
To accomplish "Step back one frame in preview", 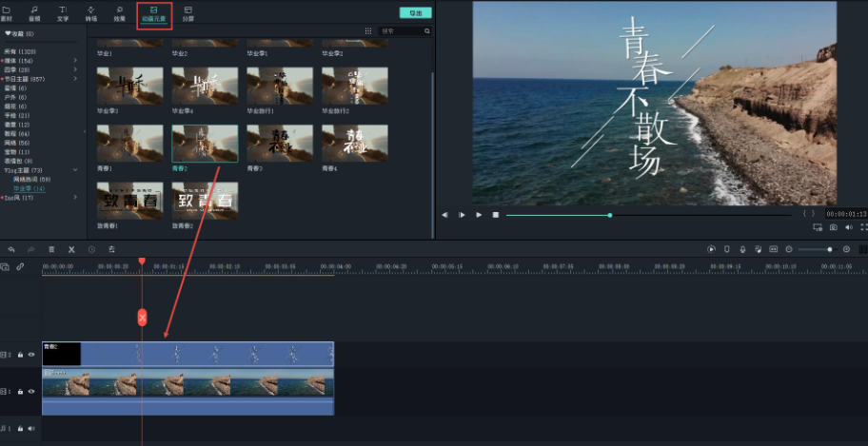I will coord(444,215).
